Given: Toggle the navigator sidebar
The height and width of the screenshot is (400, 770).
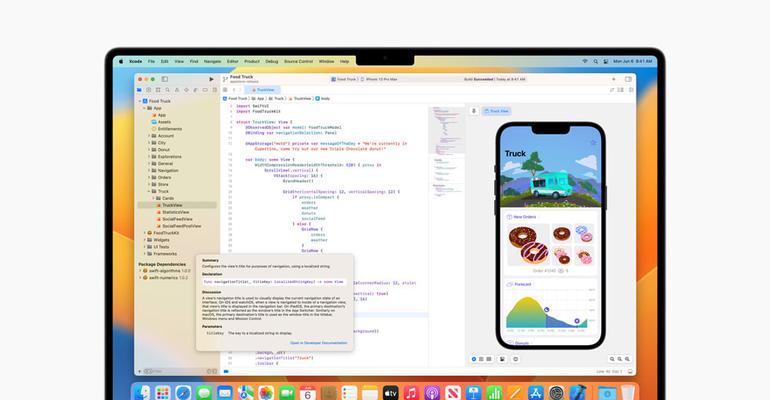Looking at the screenshot, I should coord(165,79).
